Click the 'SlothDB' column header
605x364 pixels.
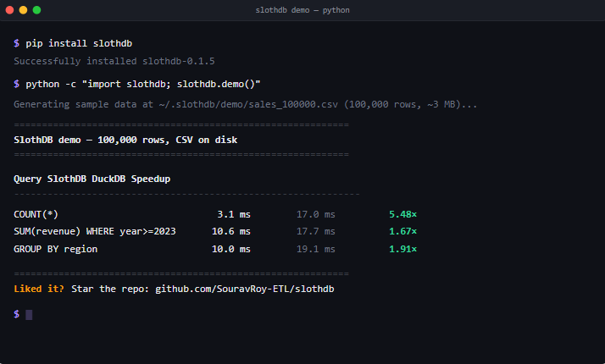pyautogui.click(x=67, y=179)
